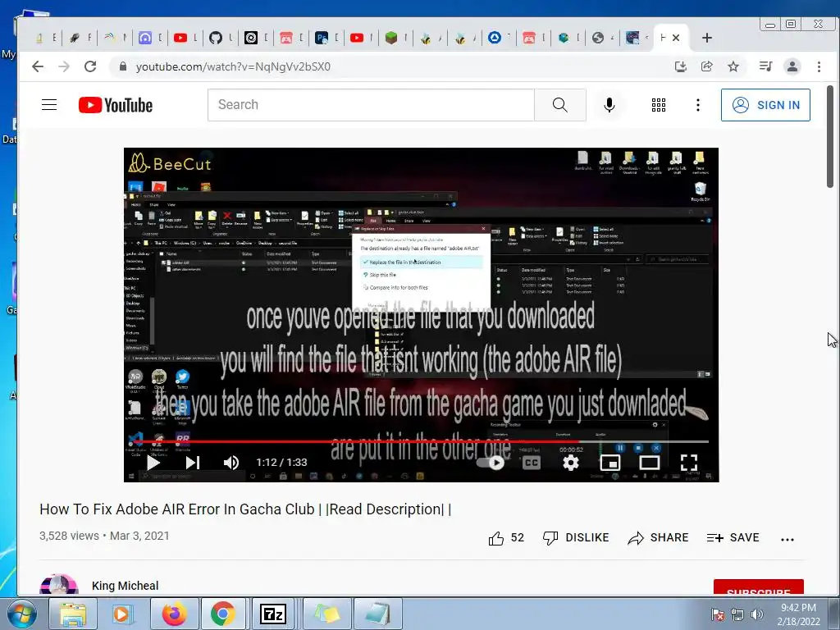Toggle closed captions on the video
The width and height of the screenshot is (840, 630).
(531, 463)
